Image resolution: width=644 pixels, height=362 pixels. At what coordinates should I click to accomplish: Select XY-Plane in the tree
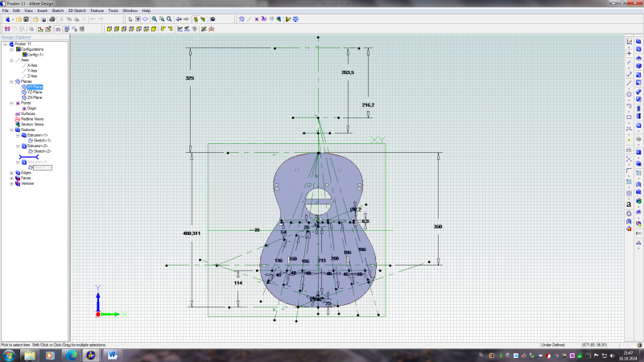[35, 87]
